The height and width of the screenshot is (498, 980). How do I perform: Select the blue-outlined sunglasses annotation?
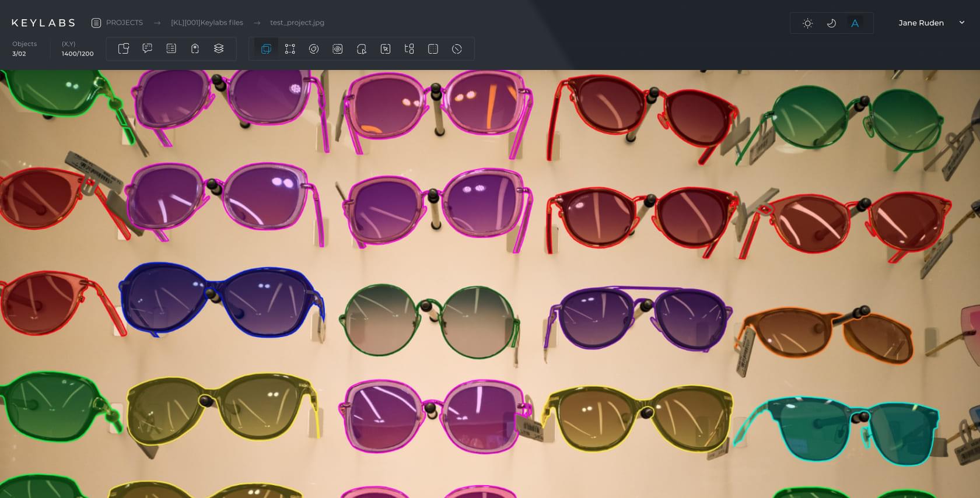(222, 300)
